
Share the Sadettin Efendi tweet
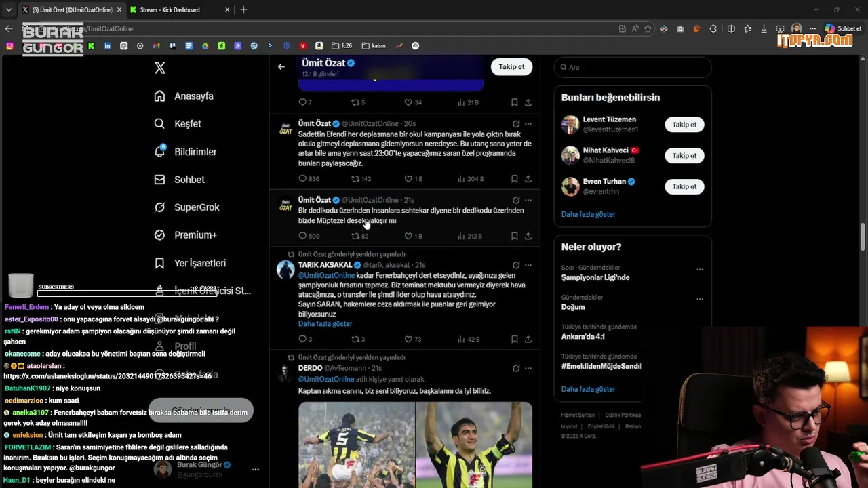pos(528,179)
